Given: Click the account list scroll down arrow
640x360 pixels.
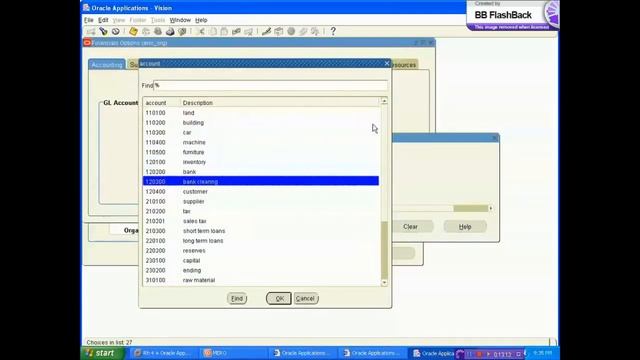Looking at the screenshot, I should (384, 282).
